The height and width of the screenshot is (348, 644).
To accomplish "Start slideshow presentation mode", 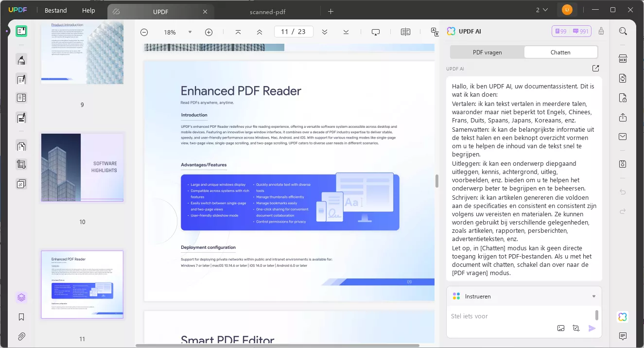I will click(376, 32).
